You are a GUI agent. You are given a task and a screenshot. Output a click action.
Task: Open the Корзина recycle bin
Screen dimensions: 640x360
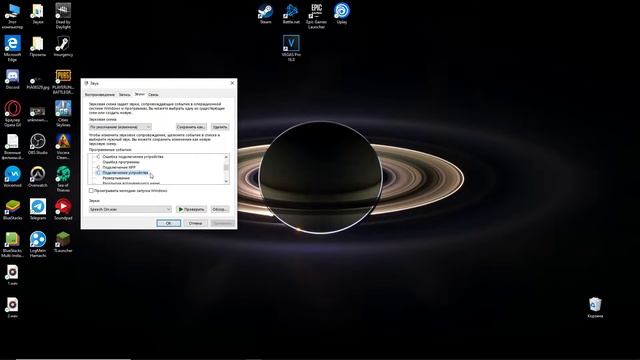(595, 308)
